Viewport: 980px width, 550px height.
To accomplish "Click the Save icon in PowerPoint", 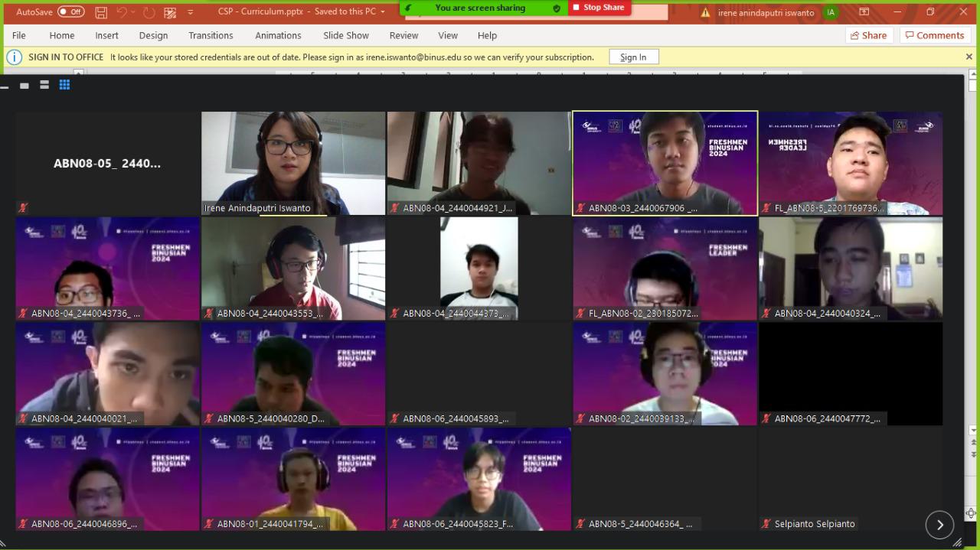I will [x=101, y=12].
